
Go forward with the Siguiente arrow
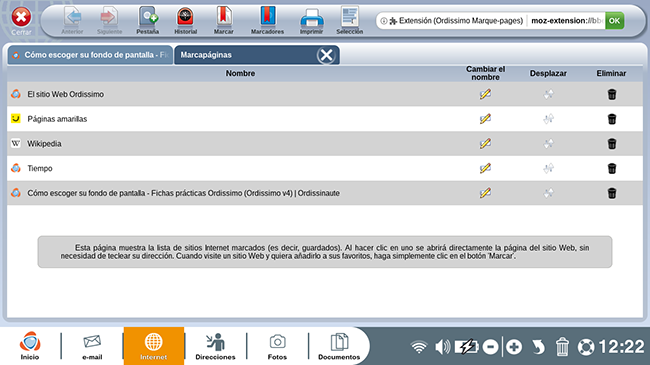[109, 21]
